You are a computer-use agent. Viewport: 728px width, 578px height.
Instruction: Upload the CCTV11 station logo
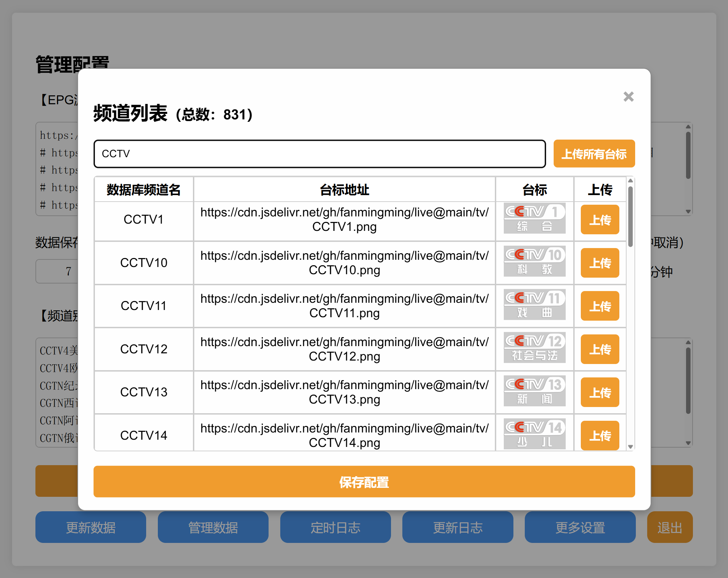pos(600,306)
